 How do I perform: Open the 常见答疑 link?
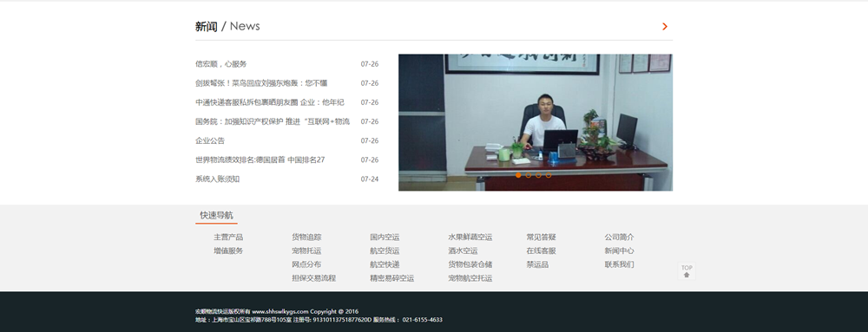(541, 237)
